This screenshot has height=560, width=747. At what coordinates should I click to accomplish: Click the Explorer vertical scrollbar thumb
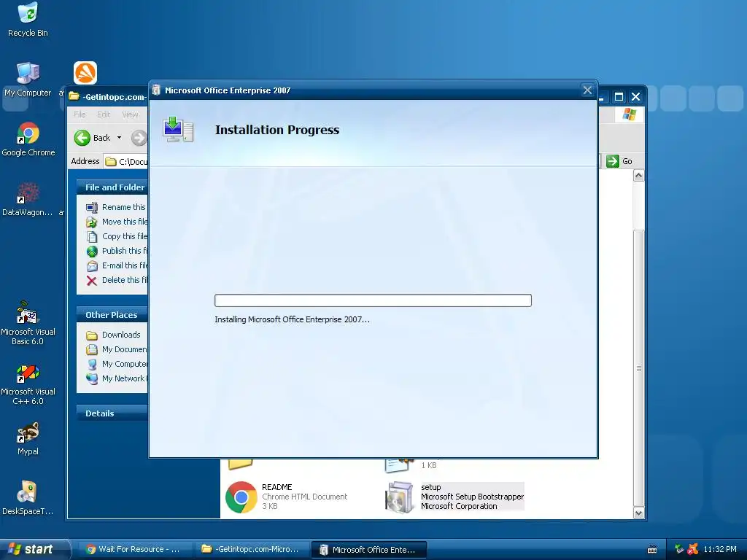pos(638,368)
